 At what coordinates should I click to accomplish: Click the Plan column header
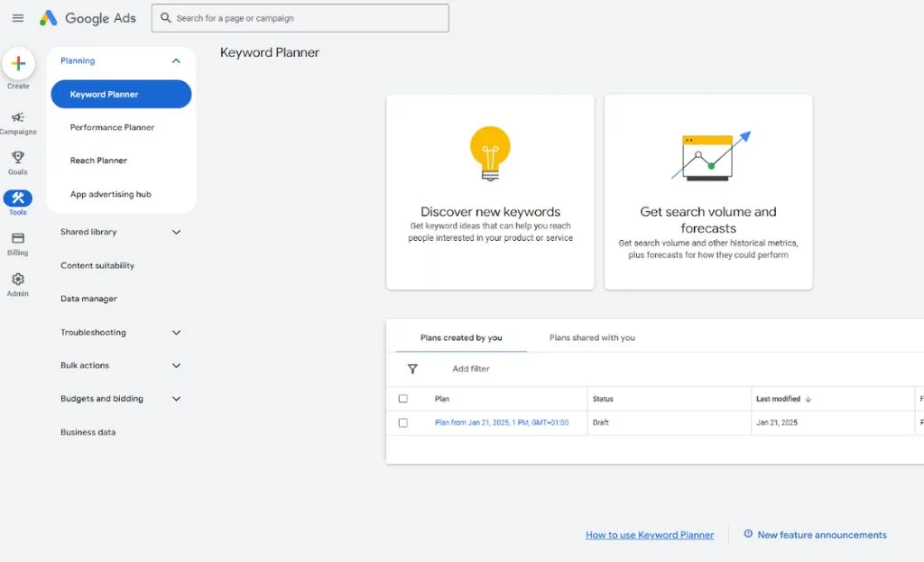[442, 399]
